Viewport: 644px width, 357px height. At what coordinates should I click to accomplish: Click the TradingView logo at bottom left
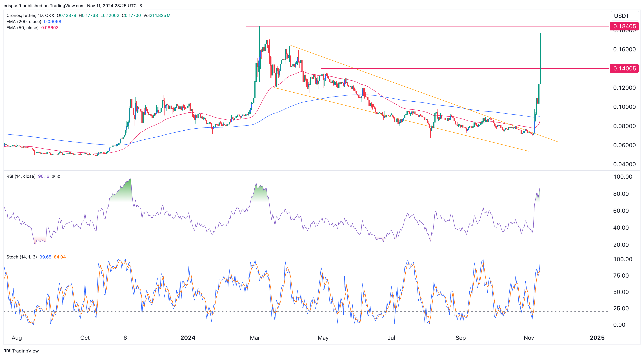tap(21, 351)
